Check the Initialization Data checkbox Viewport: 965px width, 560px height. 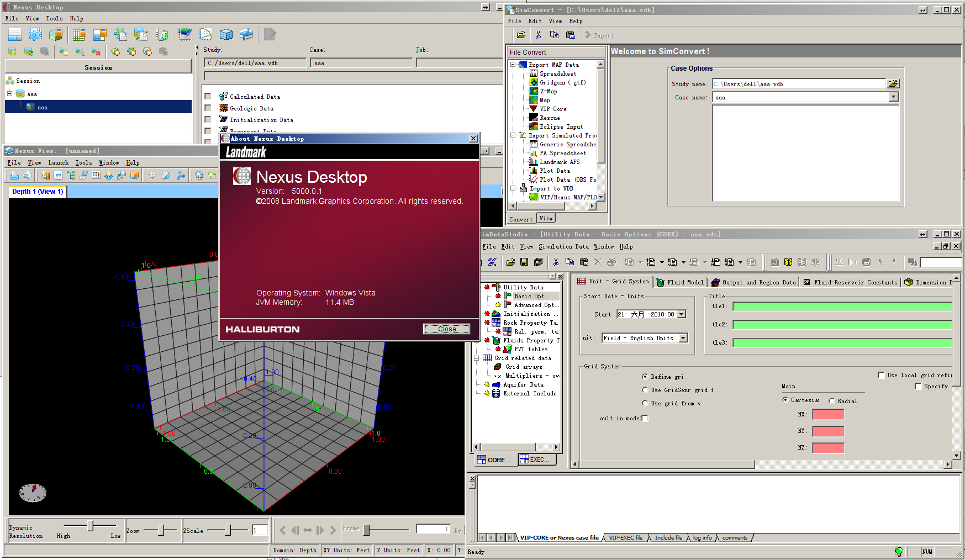click(x=208, y=119)
